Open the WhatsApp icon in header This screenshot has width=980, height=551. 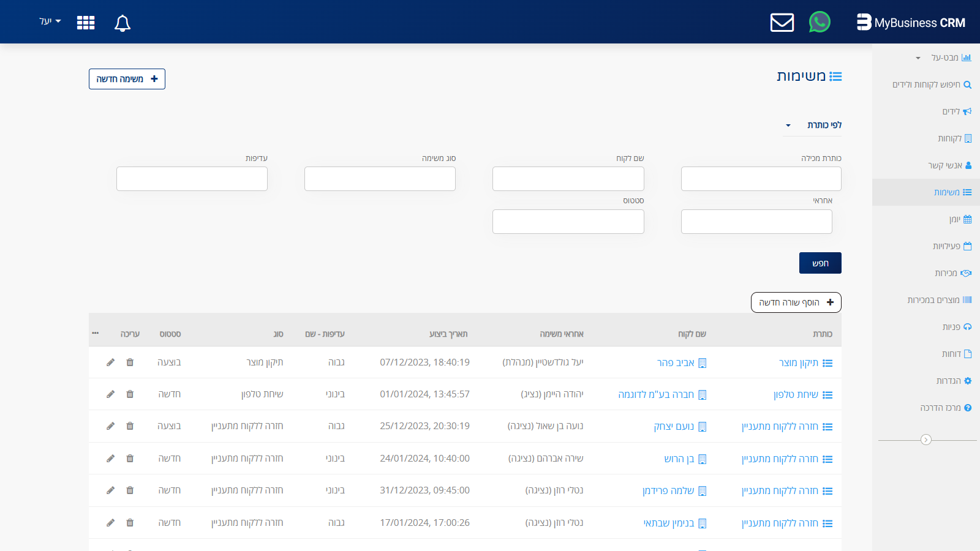click(820, 22)
